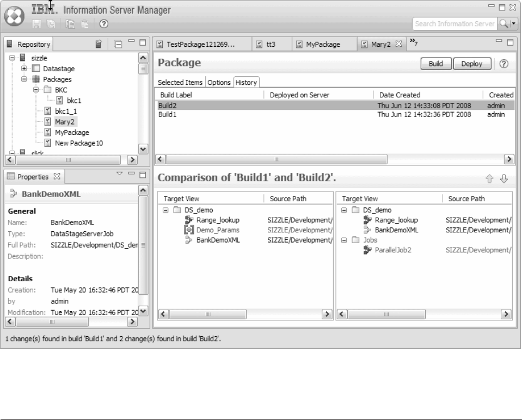Screen dimensions: 522x420
Task: Select New Package10 in tree
Action: [x=79, y=143]
